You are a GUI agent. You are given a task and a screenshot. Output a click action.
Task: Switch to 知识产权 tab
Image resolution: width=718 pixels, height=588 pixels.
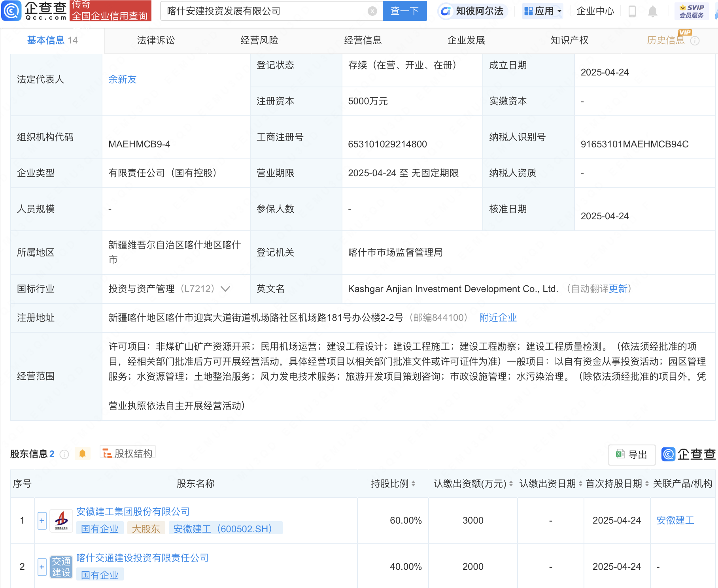point(569,40)
